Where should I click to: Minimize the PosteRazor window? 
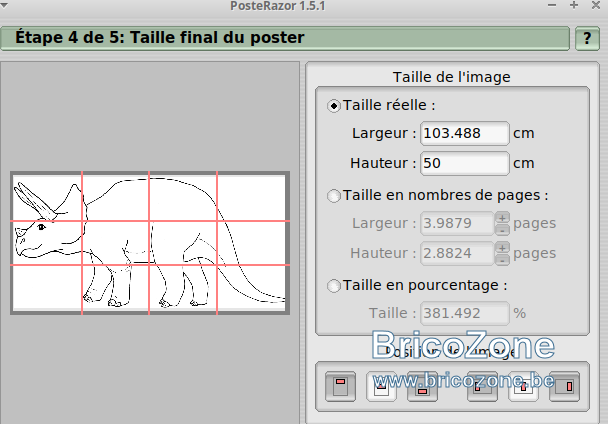click(552, 5)
